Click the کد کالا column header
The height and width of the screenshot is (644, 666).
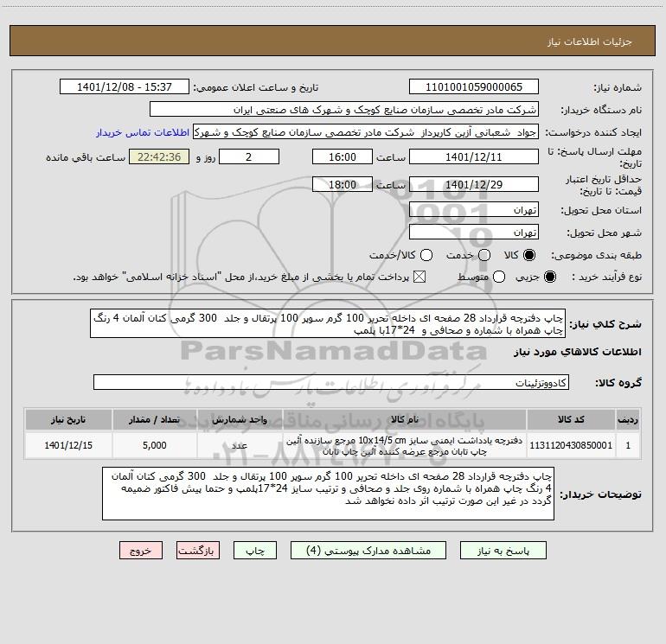[x=571, y=420]
